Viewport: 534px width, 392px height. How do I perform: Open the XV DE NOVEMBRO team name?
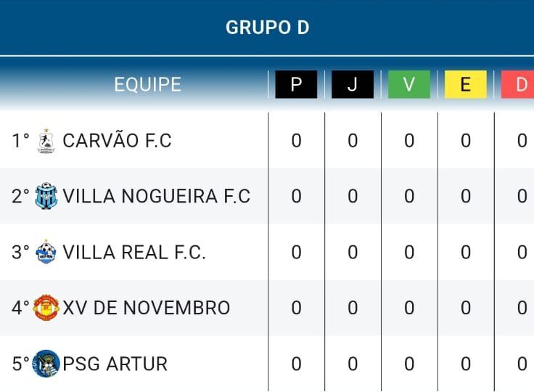pyautogui.click(x=147, y=308)
